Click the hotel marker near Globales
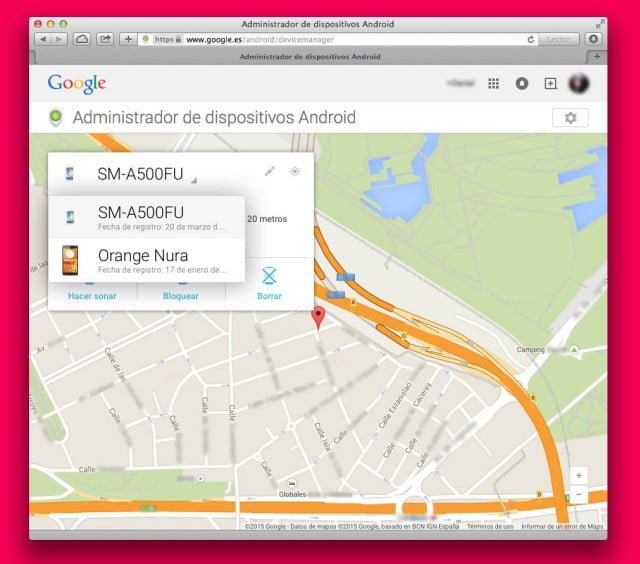 [x=291, y=484]
